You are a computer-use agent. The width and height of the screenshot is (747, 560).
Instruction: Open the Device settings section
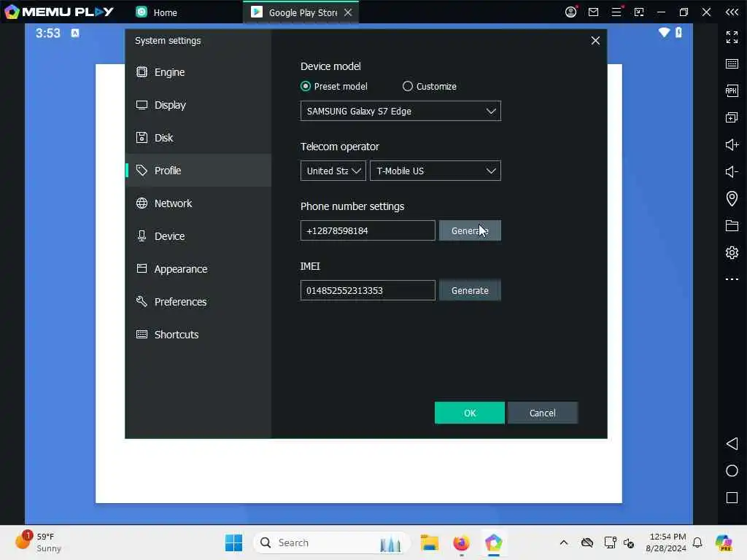[198, 236]
